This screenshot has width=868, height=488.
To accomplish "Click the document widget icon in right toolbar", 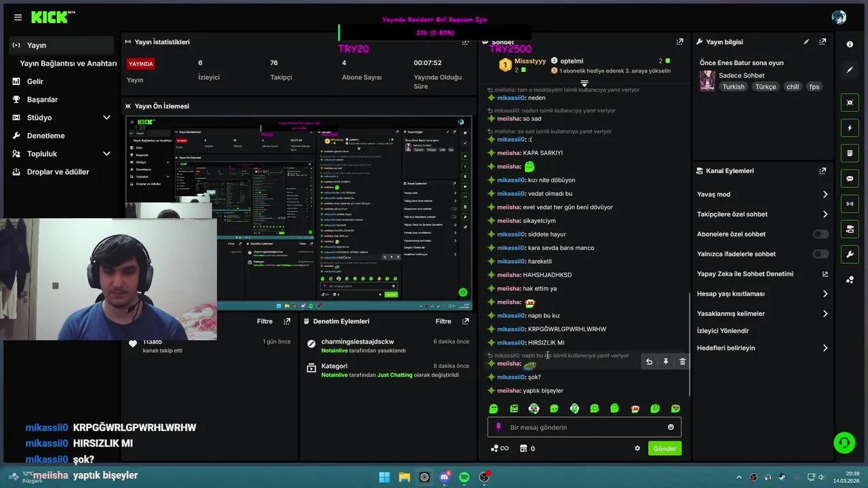I will pyautogui.click(x=850, y=154).
